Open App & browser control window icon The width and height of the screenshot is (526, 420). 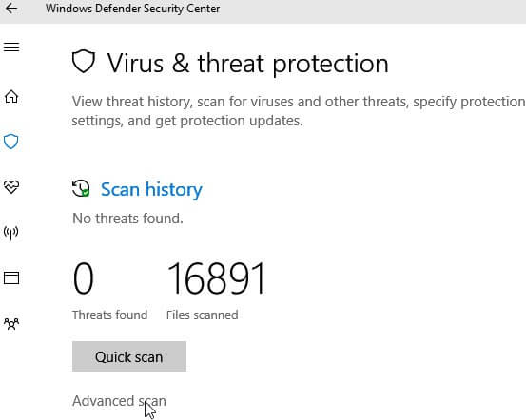(11, 277)
